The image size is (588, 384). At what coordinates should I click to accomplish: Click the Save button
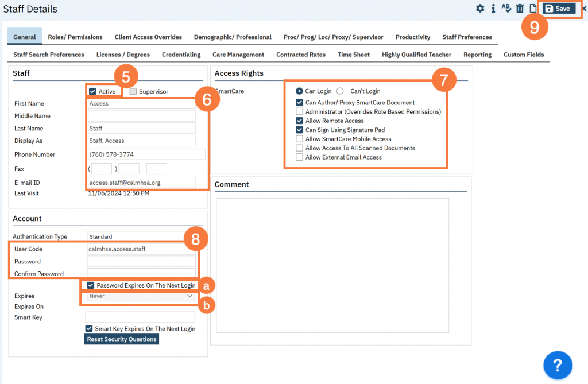pyautogui.click(x=559, y=9)
